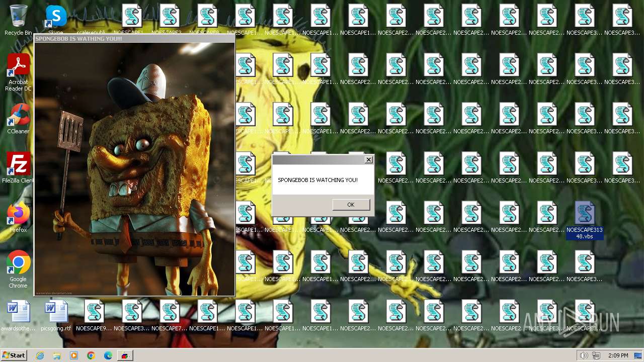Image resolution: width=644 pixels, height=362 pixels.
Task: Select the NOESCAPE9... script file icon
Action: click(94, 316)
